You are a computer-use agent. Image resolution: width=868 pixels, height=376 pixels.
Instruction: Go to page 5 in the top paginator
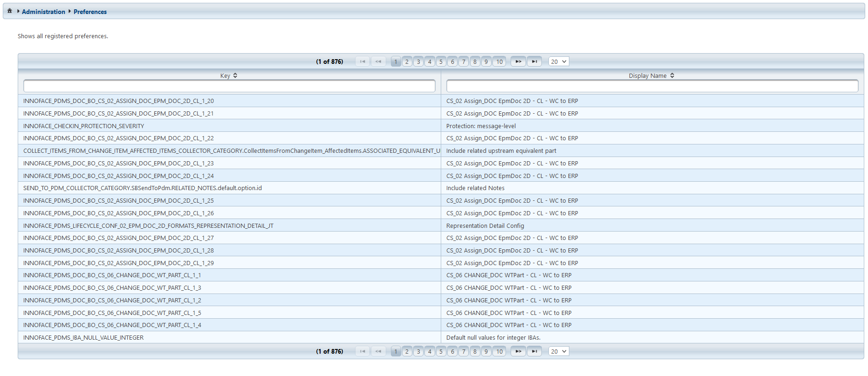click(441, 62)
